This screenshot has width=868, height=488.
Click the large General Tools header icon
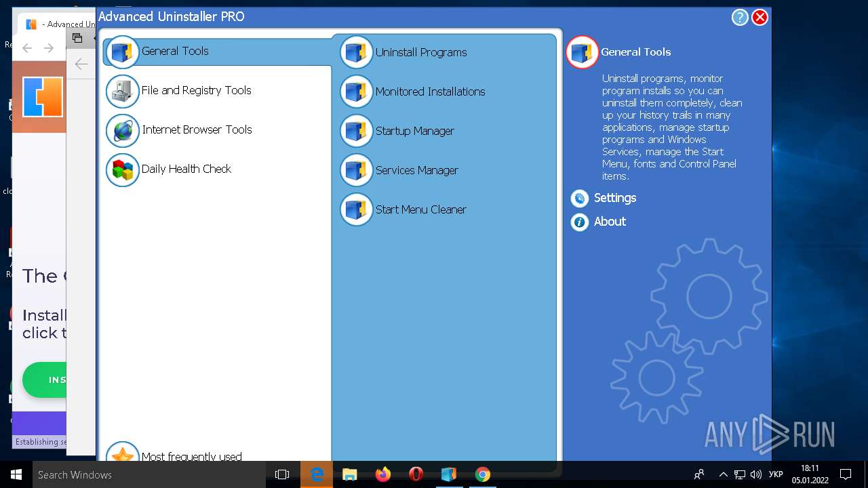click(x=582, y=52)
